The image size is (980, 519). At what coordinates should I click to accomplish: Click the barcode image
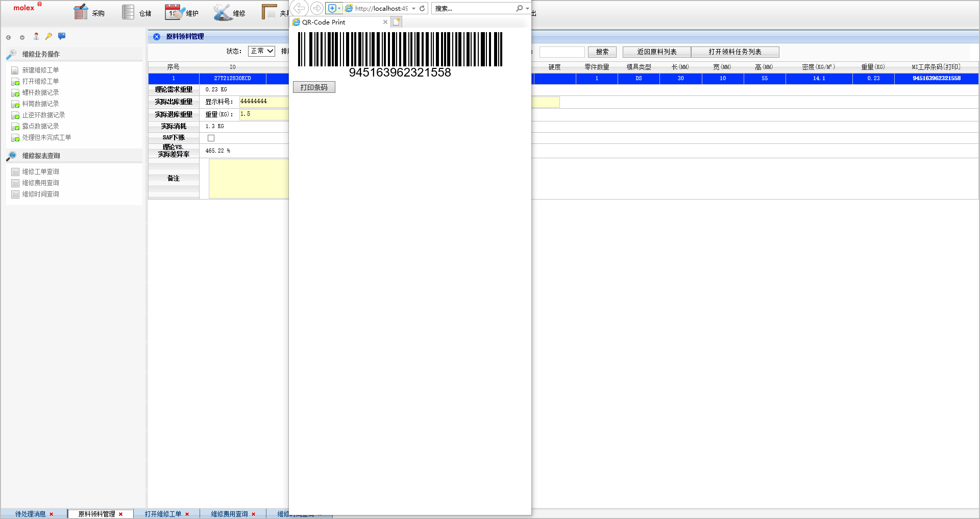click(x=400, y=50)
